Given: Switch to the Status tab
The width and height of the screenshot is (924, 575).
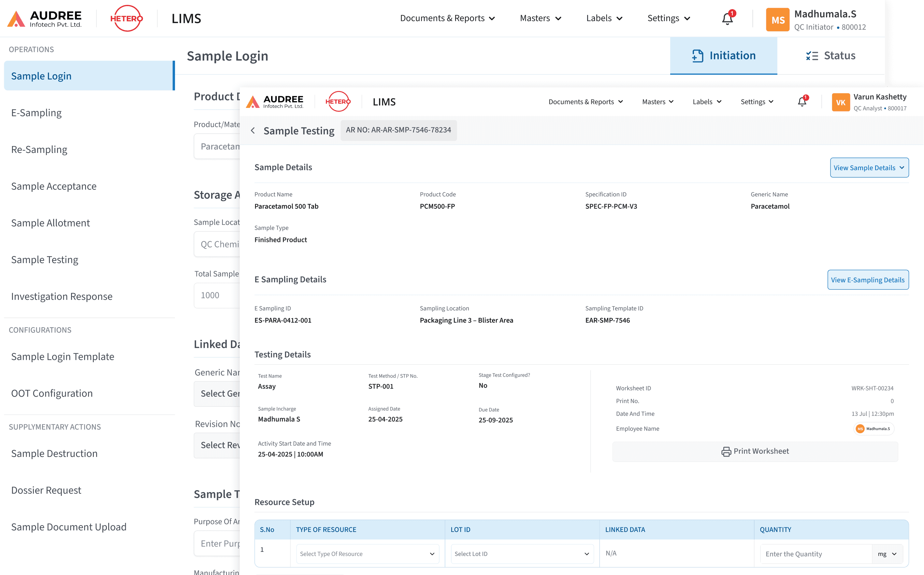Looking at the screenshot, I should click(x=830, y=55).
